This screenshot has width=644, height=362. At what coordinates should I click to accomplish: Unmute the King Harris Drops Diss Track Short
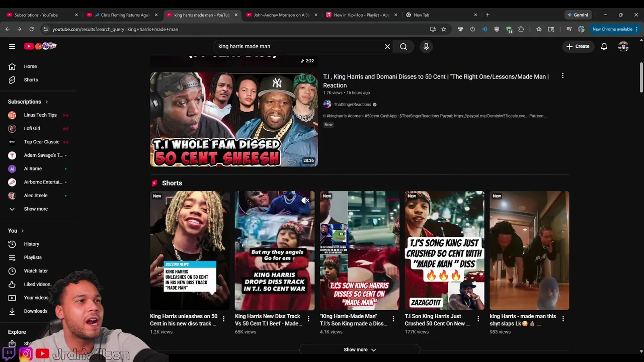[305, 200]
